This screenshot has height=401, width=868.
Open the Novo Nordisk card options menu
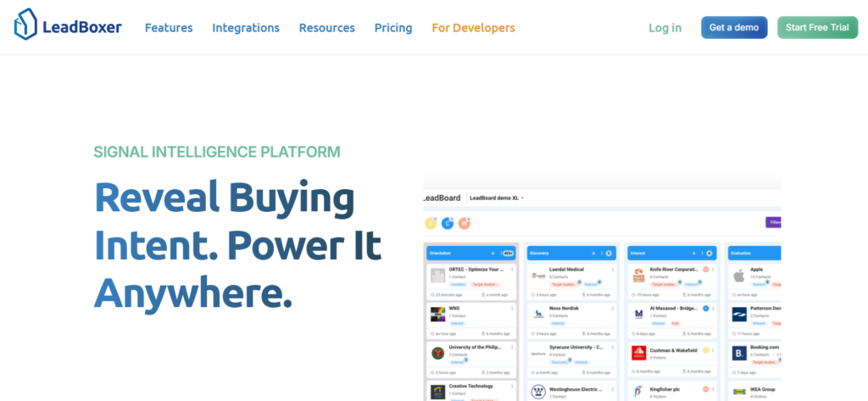613,309
